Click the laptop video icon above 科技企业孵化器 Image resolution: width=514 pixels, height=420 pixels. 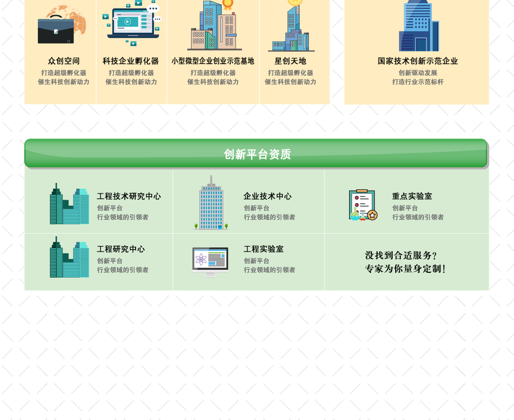tap(131, 22)
